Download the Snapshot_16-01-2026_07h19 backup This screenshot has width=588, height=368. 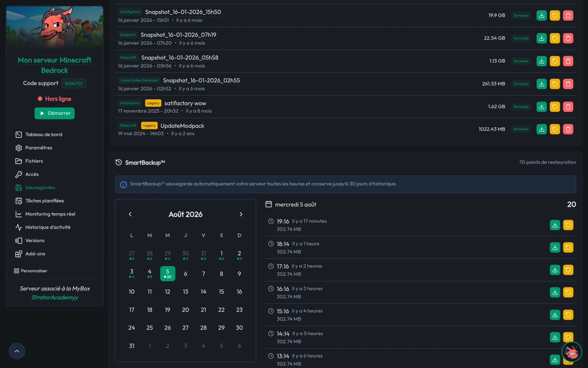pos(541,38)
